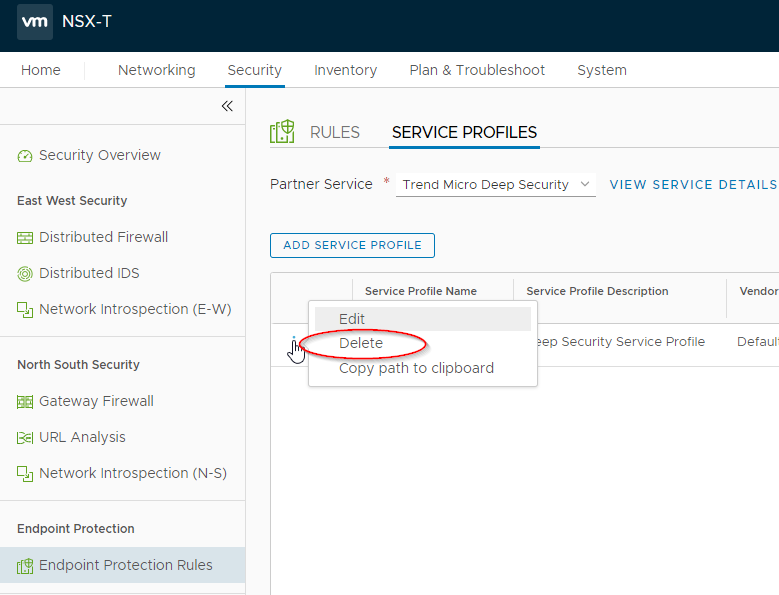The image size is (779, 595).
Task: Click the Service Profile Name column header
Action: (x=421, y=292)
